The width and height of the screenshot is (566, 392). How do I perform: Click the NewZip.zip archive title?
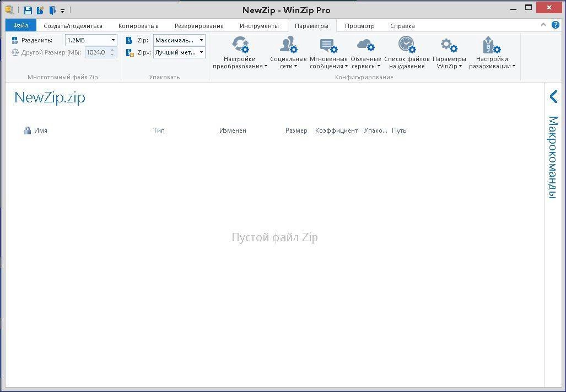(50, 97)
